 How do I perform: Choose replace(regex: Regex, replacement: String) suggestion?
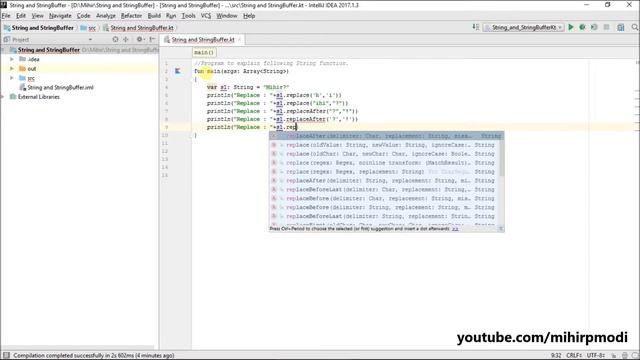tap(384, 172)
